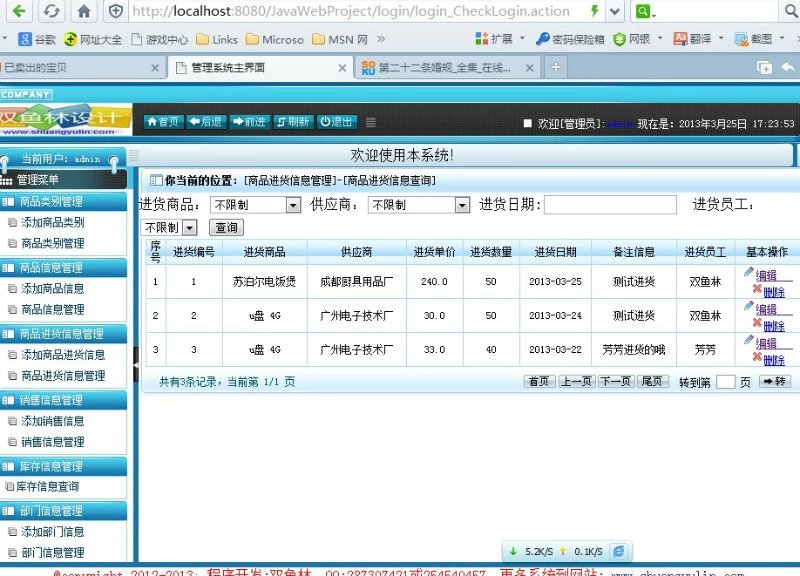The width and height of the screenshot is (800, 576).
Task: Open 库存信息查询 menu item
Action: tap(47, 487)
